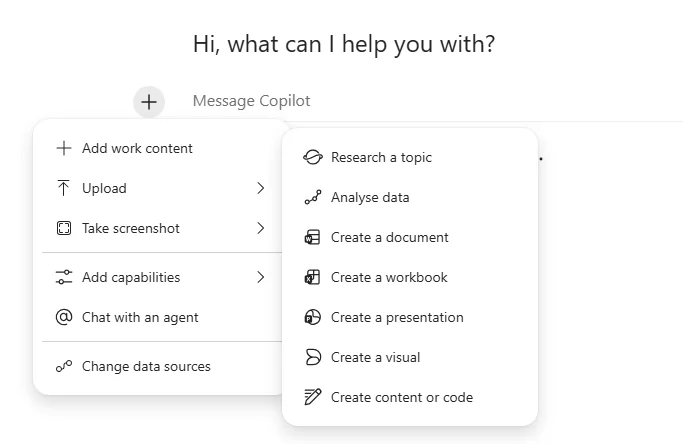Click the plus button beside Message Copilot

[149, 102]
